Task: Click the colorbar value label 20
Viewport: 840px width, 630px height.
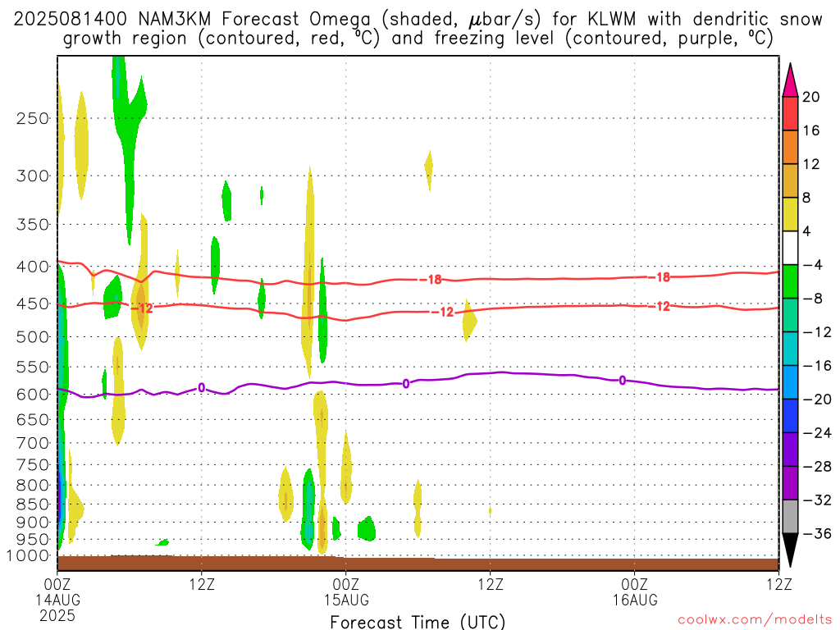Action: coord(811,97)
